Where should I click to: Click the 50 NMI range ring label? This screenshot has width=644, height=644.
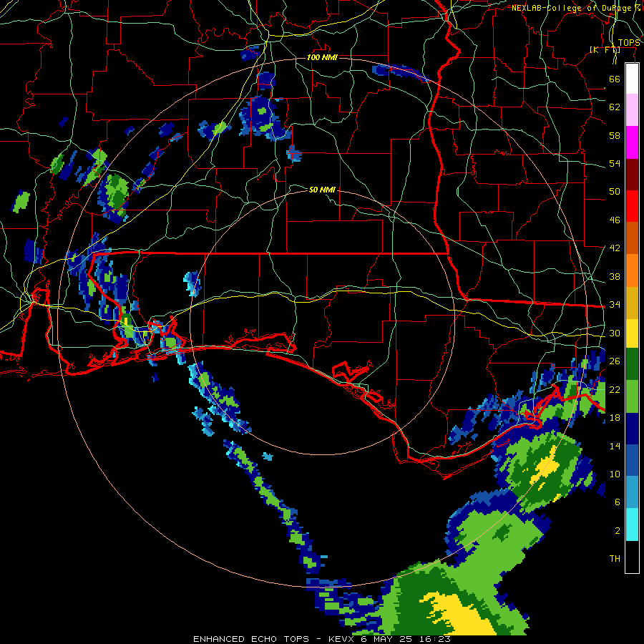[322, 190]
